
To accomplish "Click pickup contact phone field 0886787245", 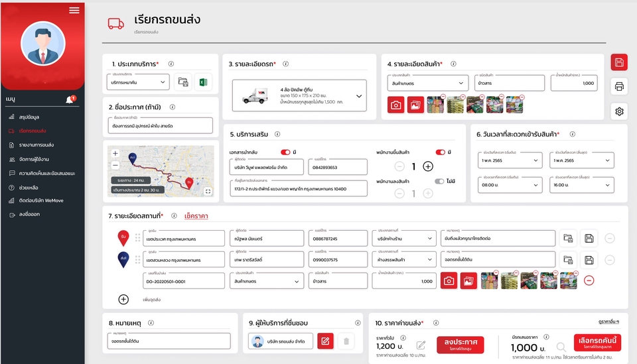I will 338,239.
